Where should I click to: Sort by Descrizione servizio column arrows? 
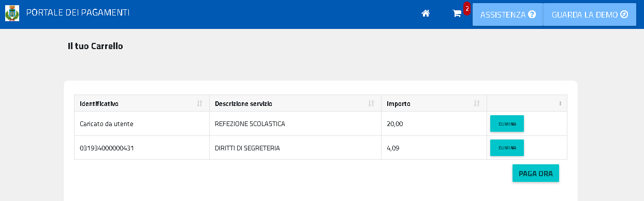pyautogui.click(x=371, y=103)
